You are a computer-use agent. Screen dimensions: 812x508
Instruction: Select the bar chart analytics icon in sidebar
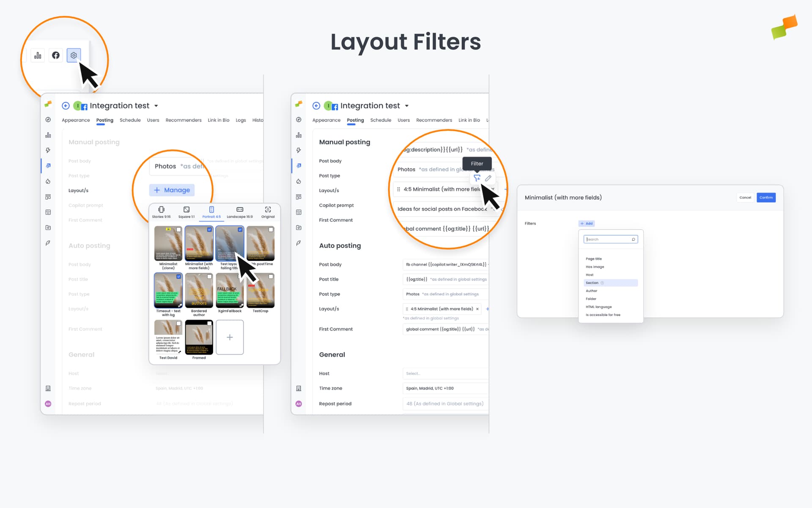(48, 135)
